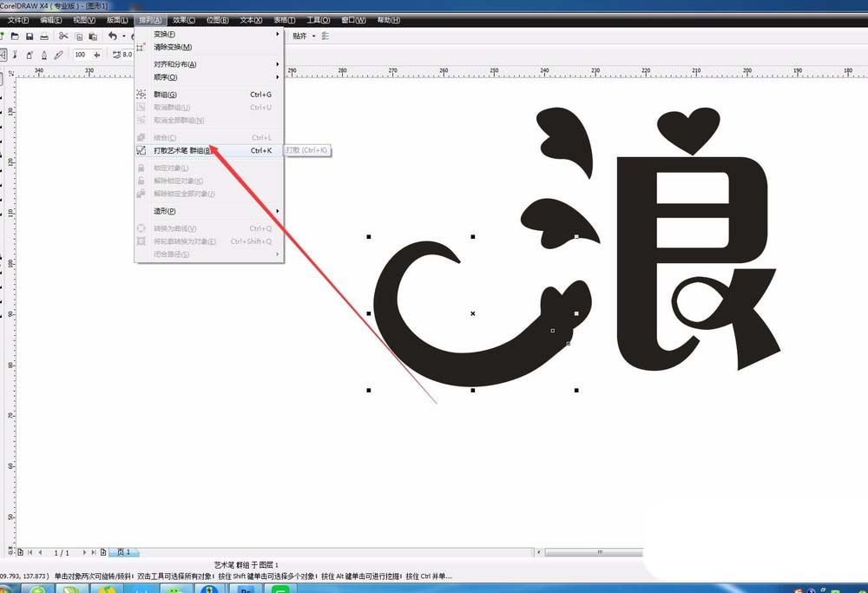Image resolution: width=868 pixels, height=593 pixels.
Task: Click the Photoshop icon in taskbar
Action: (246, 590)
